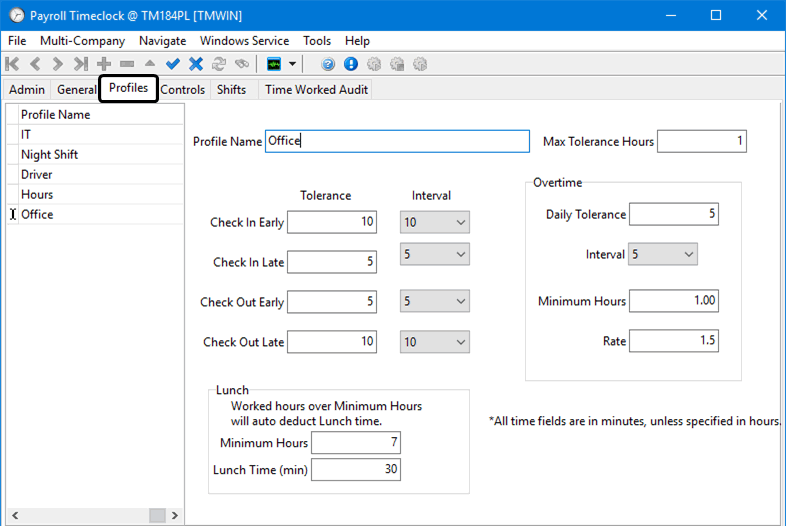Add a new profile with plus icon
This screenshot has width=786, height=526.
pos(103,64)
